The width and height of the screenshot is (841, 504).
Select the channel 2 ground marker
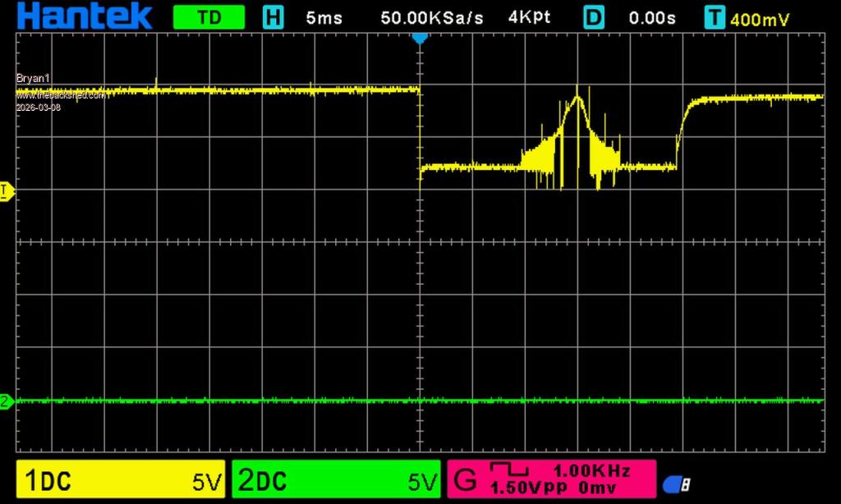6,401
